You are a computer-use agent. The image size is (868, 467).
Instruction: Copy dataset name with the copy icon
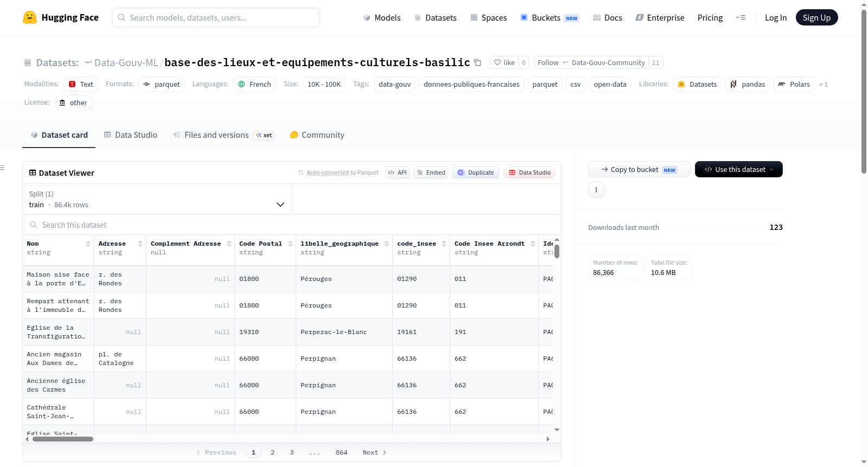point(477,62)
